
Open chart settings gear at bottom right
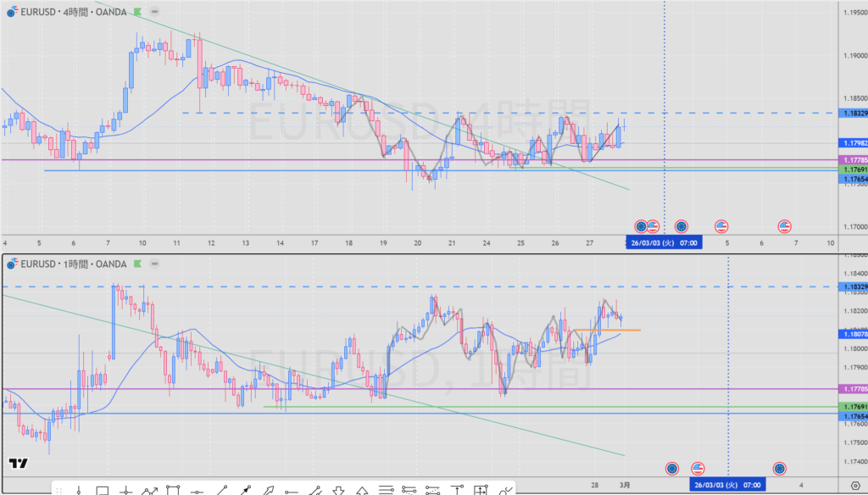pos(854,483)
